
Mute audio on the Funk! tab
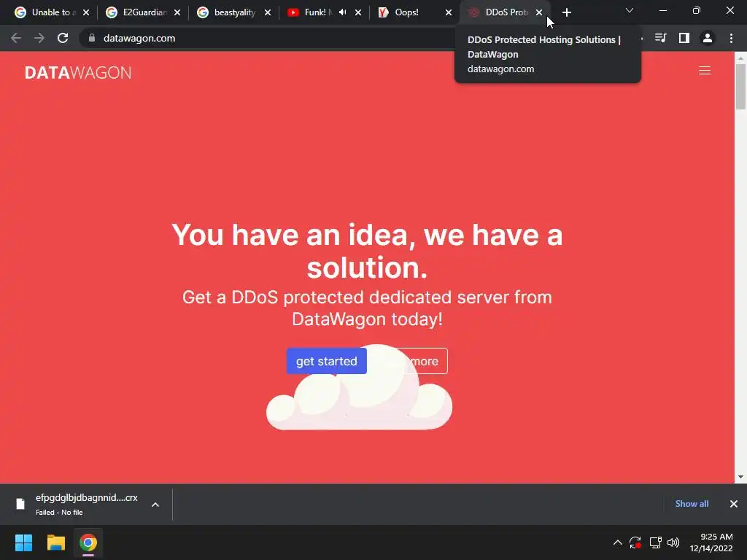coord(343,12)
